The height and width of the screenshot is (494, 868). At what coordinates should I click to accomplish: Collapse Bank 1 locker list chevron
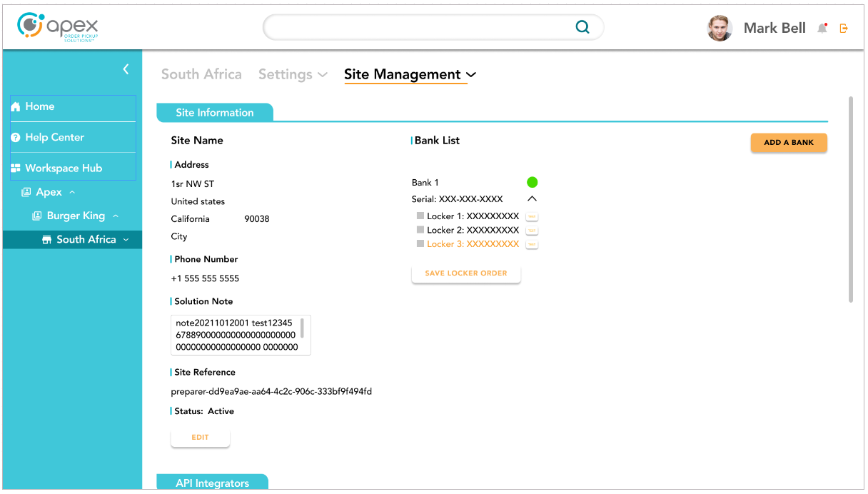click(x=532, y=199)
